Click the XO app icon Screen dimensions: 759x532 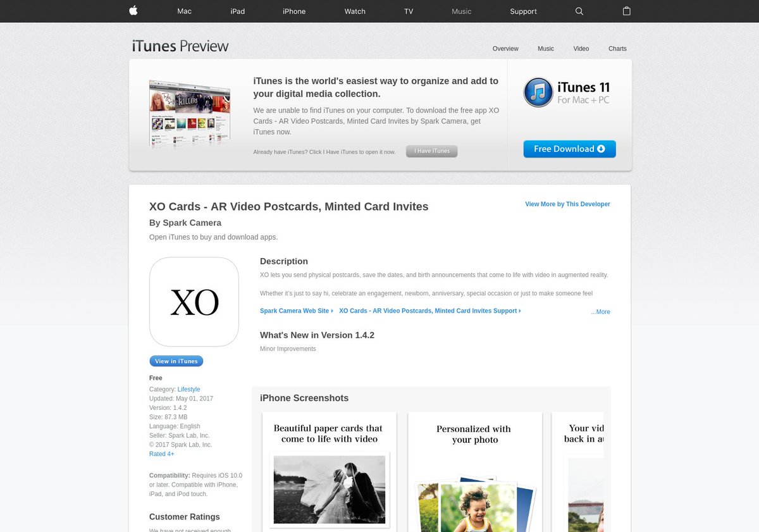coord(194,302)
